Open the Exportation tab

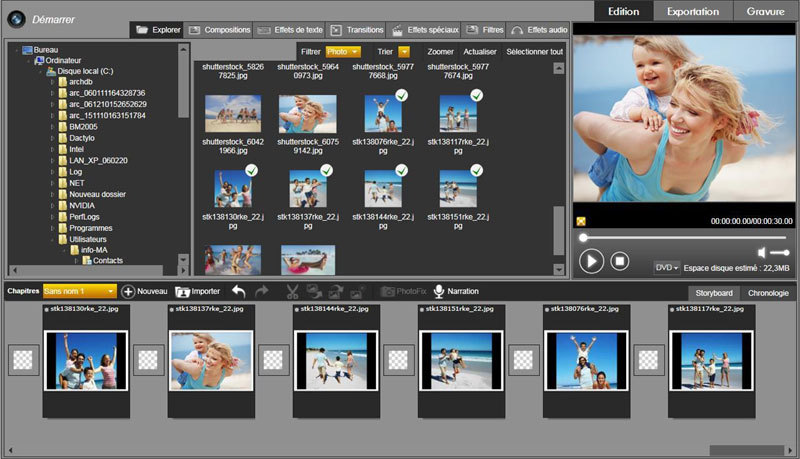693,11
